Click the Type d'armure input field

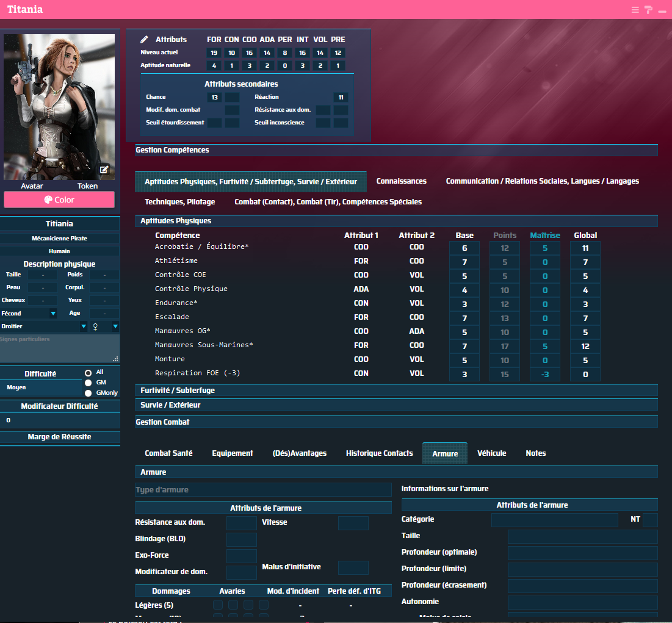pyautogui.click(x=263, y=490)
